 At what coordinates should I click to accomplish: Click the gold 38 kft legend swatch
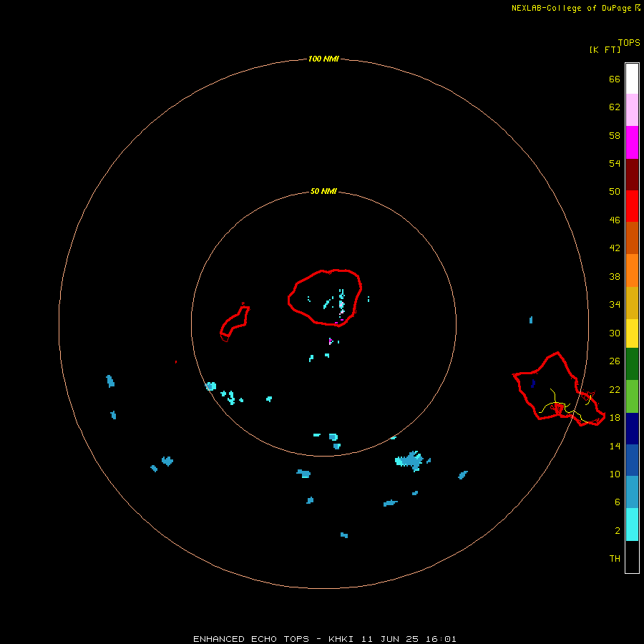pyautogui.click(x=632, y=303)
